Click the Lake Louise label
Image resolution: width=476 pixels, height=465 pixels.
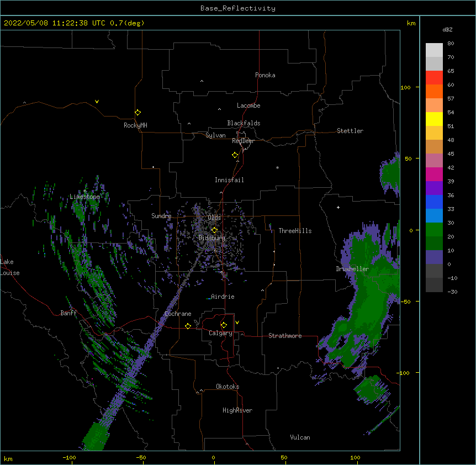coord(10,267)
